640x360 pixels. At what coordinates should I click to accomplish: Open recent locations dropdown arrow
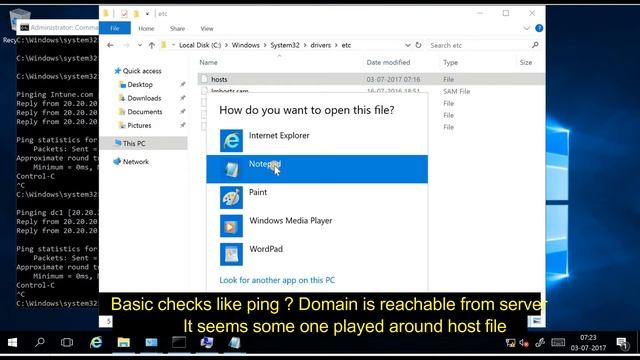(140, 45)
